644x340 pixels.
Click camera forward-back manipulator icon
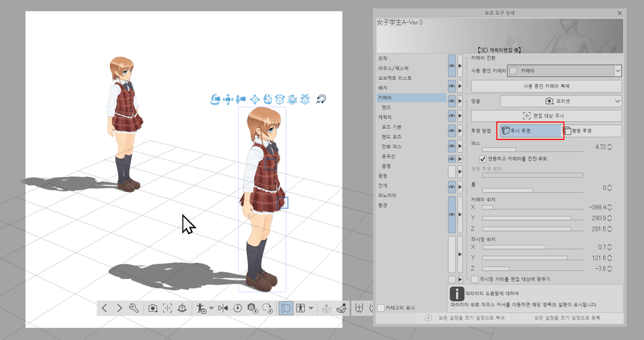pyautogui.click(x=241, y=99)
